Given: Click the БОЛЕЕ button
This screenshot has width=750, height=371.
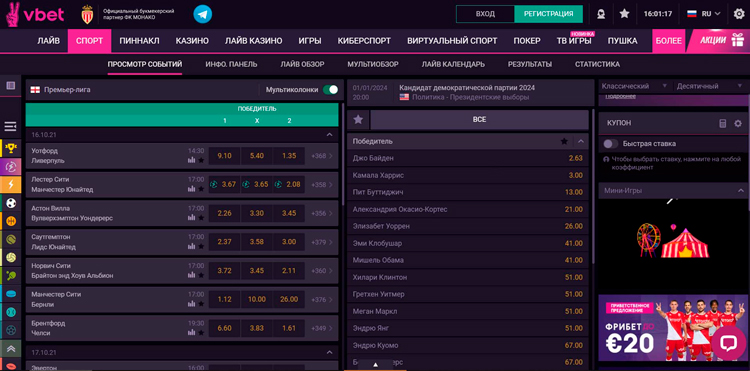Looking at the screenshot, I should [668, 41].
